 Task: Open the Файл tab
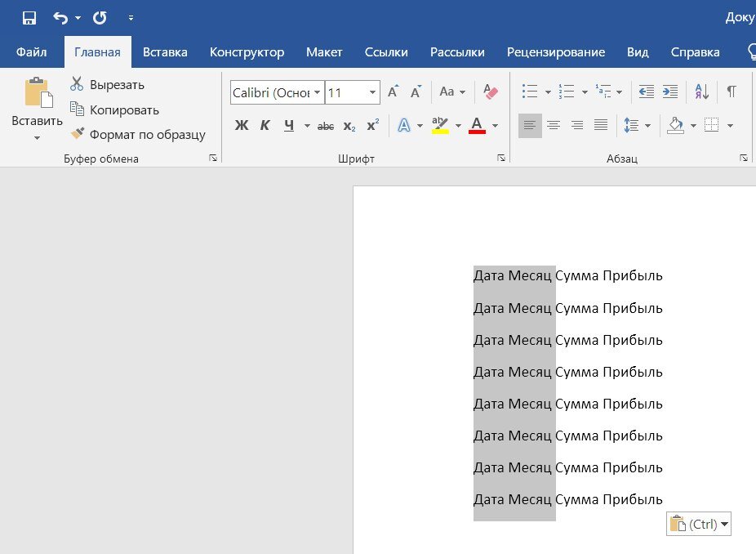(x=31, y=52)
